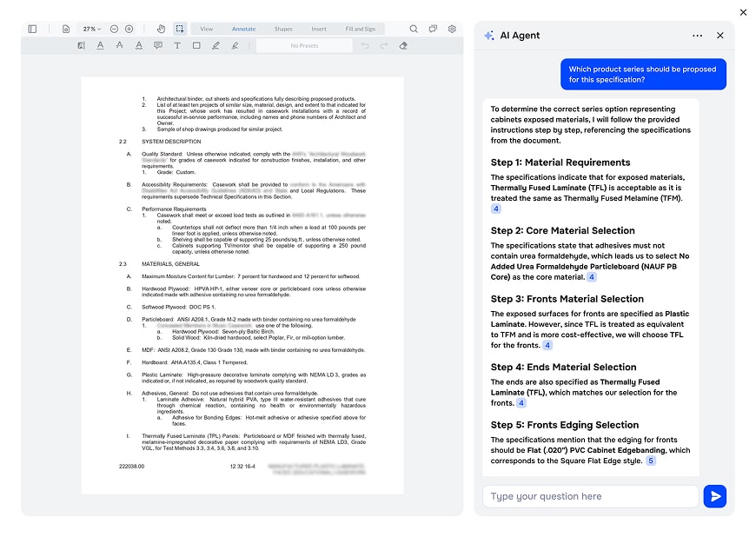Viewport: 756px width, 537px height.
Task: Select the comment note tool
Action: [158, 46]
